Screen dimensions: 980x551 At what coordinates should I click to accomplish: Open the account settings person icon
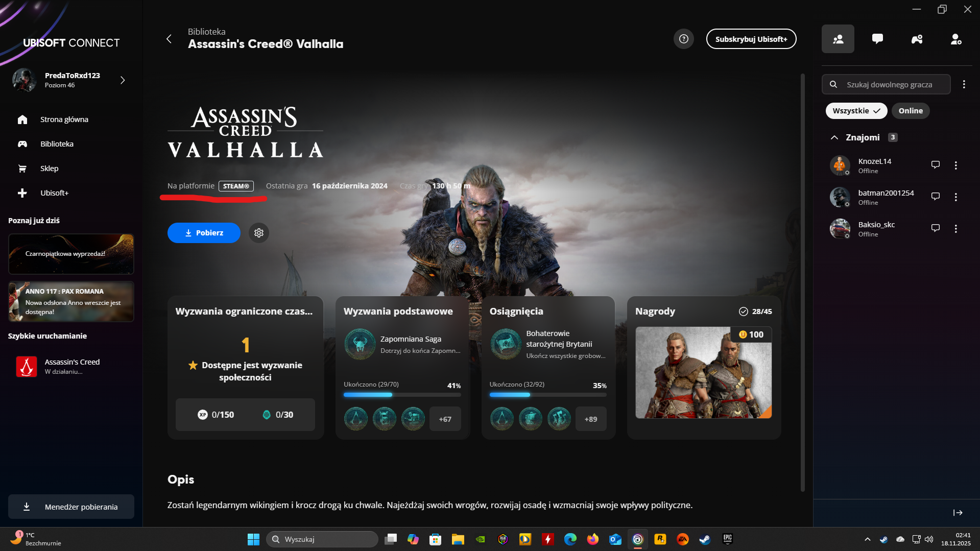point(956,39)
